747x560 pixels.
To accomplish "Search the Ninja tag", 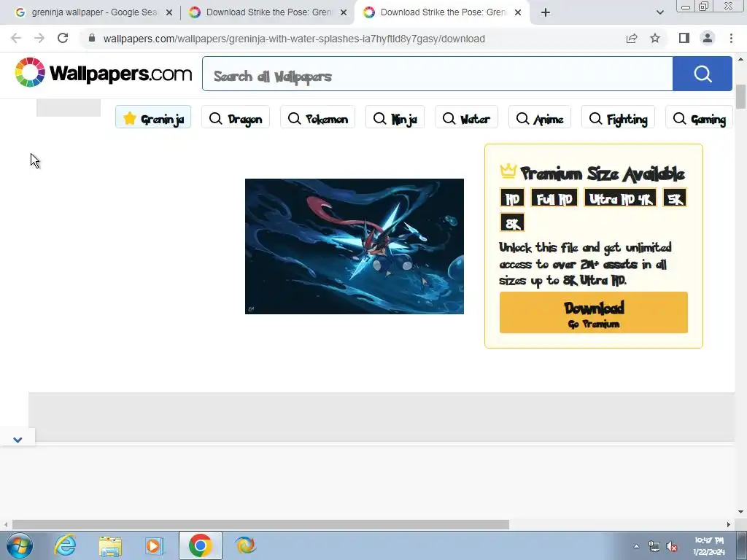I will click(395, 117).
